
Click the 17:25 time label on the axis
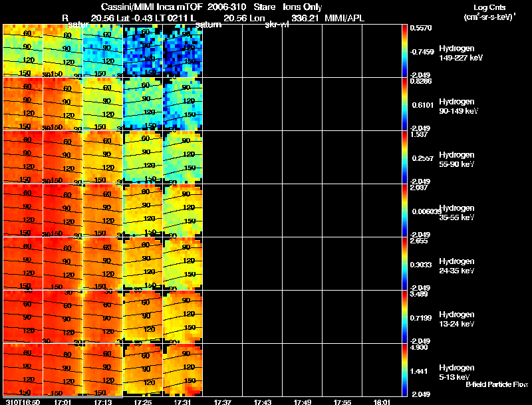(143, 402)
